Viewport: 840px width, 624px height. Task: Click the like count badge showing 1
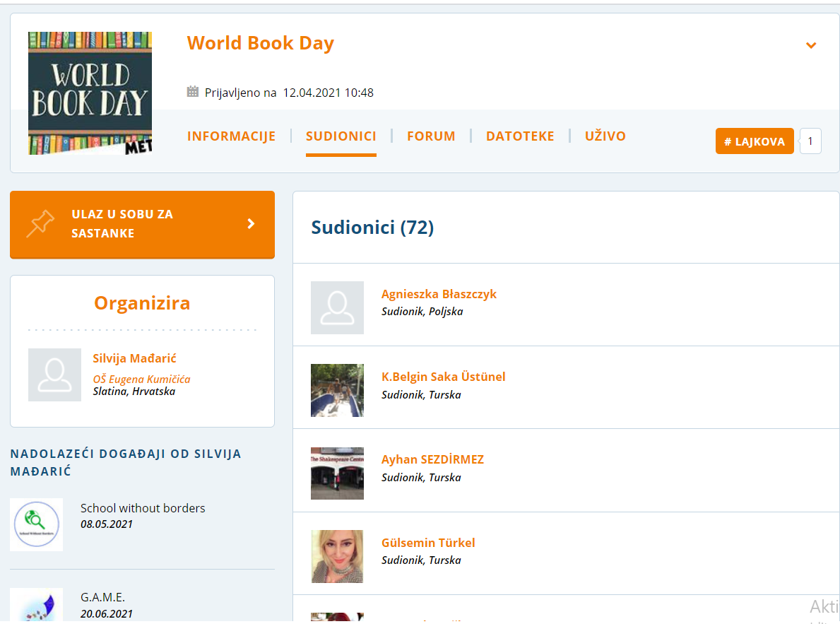pos(810,141)
